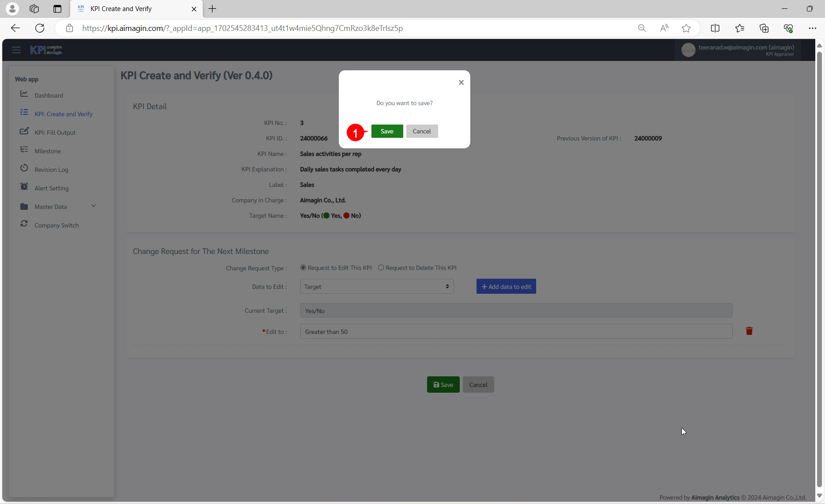Open the user account menu
This screenshot has height=504, width=825.
tap(738, 50)
